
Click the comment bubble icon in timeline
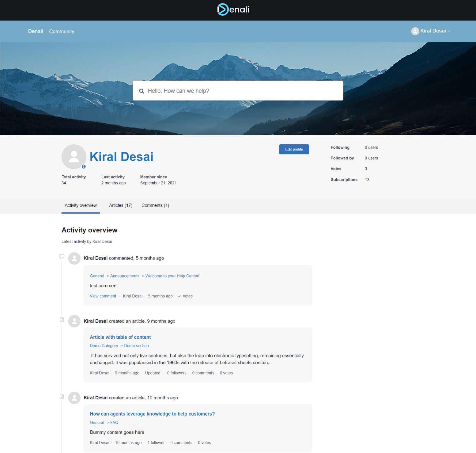[x=62, y=257]
